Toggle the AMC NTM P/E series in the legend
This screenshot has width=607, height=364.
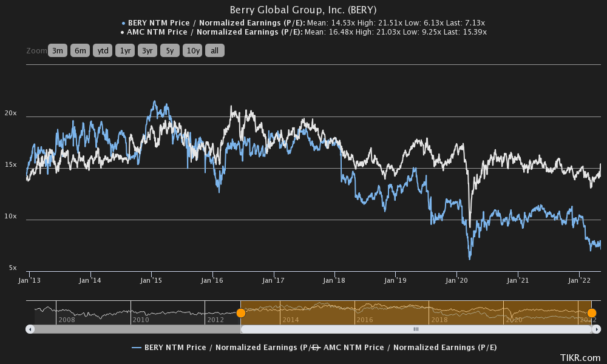[404, 348]
